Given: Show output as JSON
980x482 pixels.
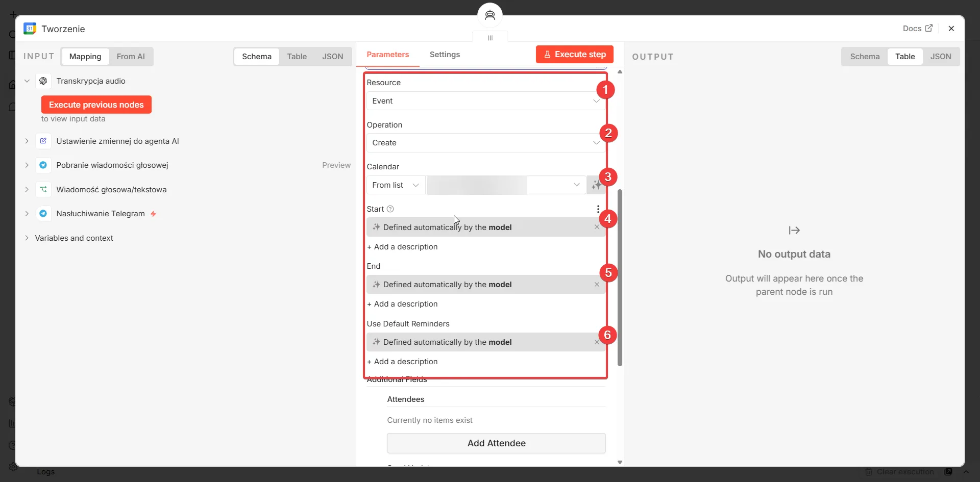Looking at the screenshot, I should coord(941,57).
